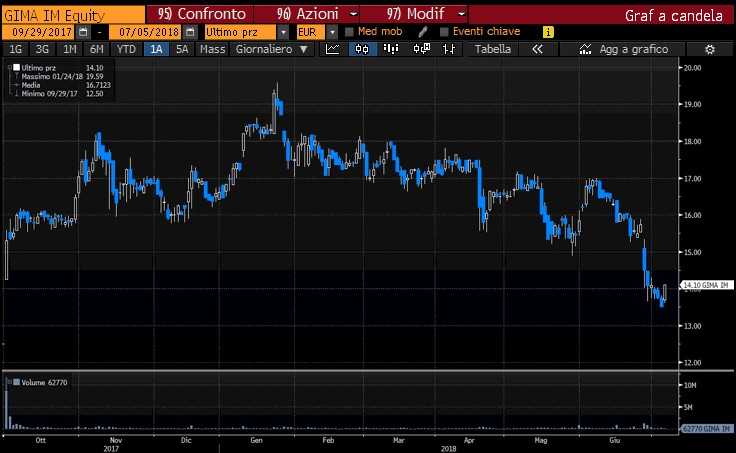Open chart settings gear icon
This screenshot has width=736, height=453.
tap(710, 48)
